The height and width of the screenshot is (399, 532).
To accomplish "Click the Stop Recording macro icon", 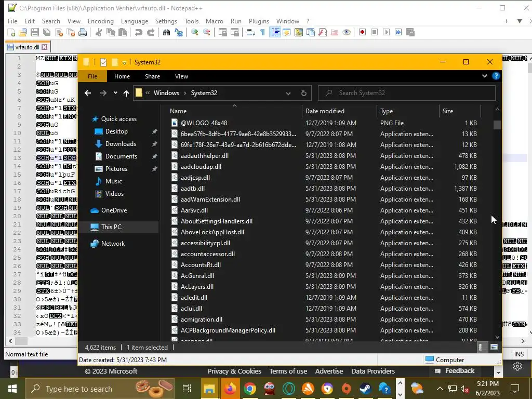I will (x=374, y=32).
